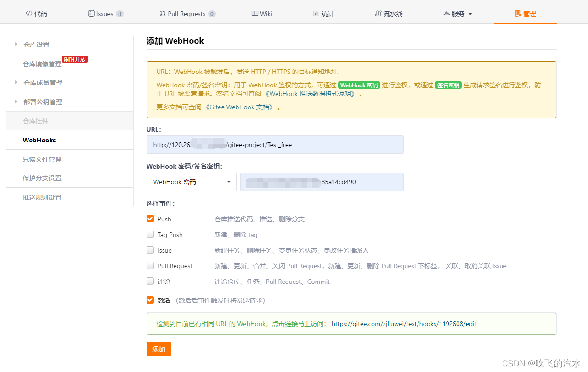Go to the Wiki tab

pos(262,14)
